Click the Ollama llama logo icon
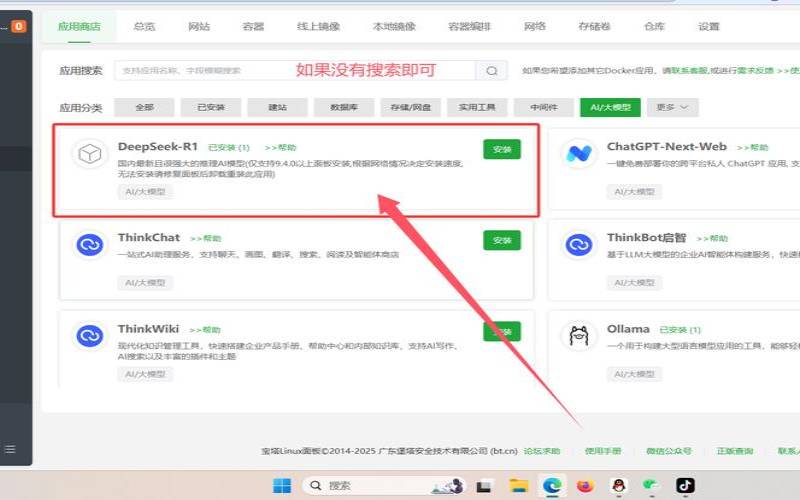 tap(578, 336)
